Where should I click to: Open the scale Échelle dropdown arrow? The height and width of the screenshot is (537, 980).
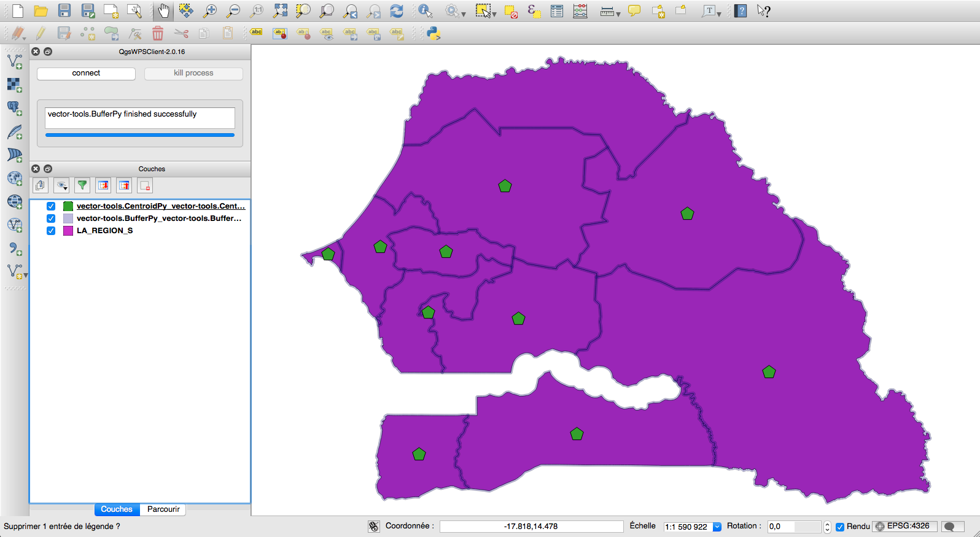(x=717, y=527)
